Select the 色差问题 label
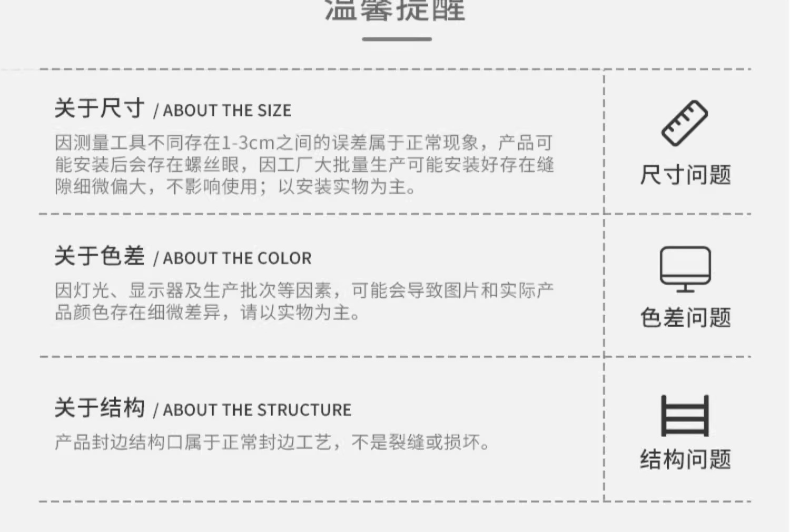 pos(685,318)
